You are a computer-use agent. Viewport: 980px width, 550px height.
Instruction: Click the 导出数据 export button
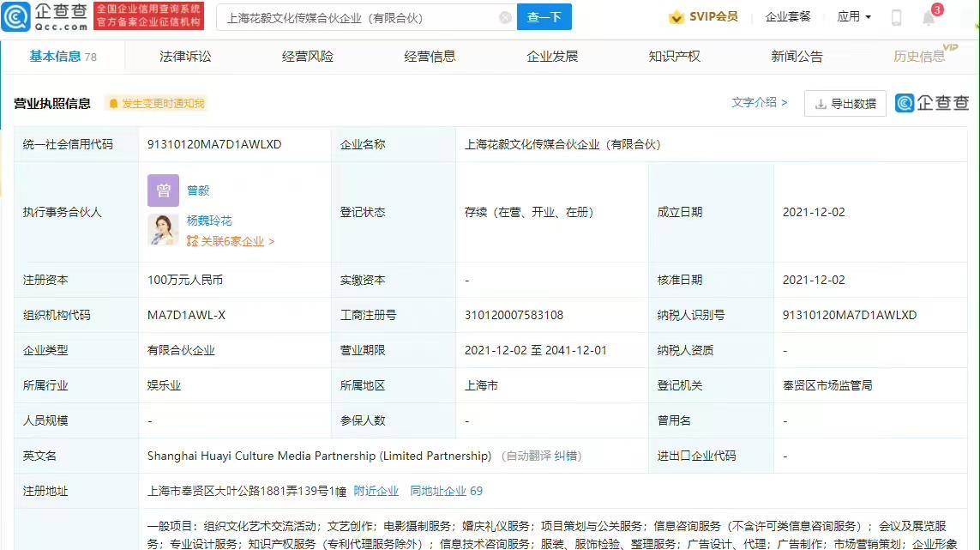[x=845, y=103]
